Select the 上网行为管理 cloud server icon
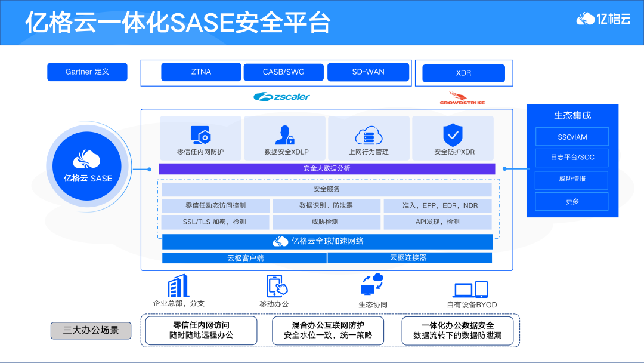The width and height of the screenshot is (644, 363). coord(369,136)
